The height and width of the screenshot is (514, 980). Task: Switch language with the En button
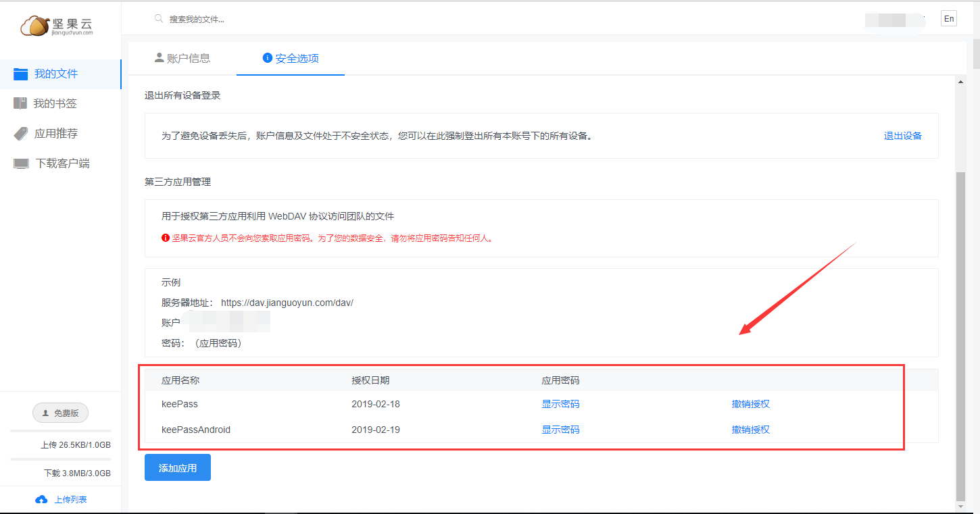949,19
